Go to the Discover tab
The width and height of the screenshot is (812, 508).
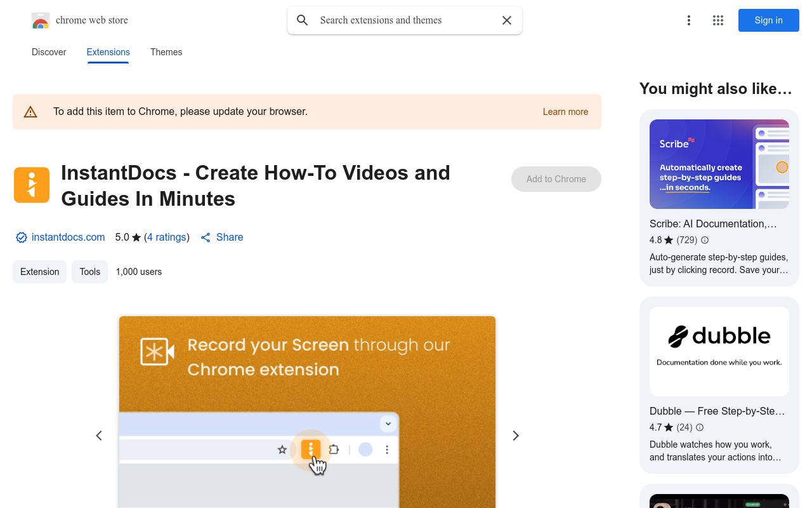coord(49,52)
